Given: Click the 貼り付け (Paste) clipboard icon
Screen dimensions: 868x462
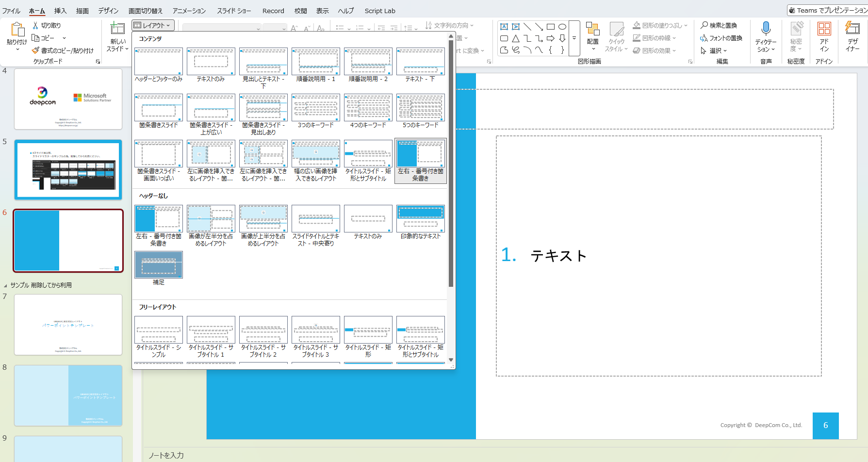Looking at the screenshot, I should click(17, 30).
